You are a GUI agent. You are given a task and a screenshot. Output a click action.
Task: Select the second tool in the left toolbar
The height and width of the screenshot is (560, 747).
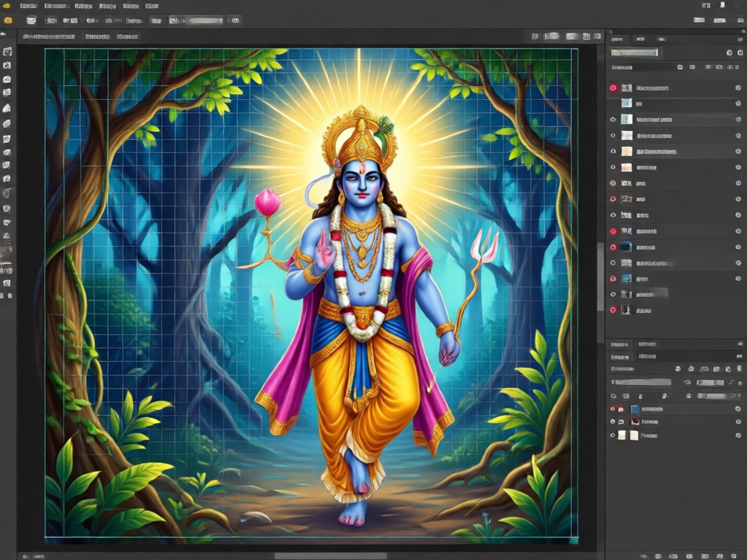click(x=7, y=65)
